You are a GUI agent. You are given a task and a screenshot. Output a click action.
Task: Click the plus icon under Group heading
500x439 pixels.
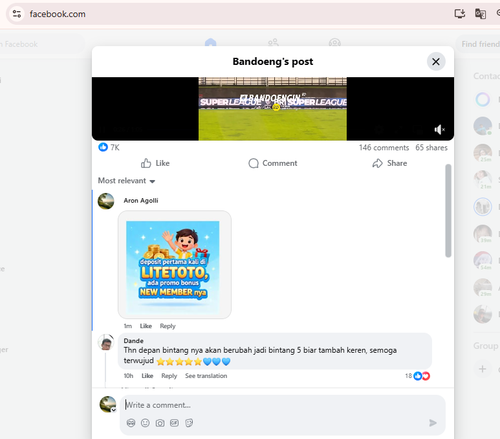[482, 369]
